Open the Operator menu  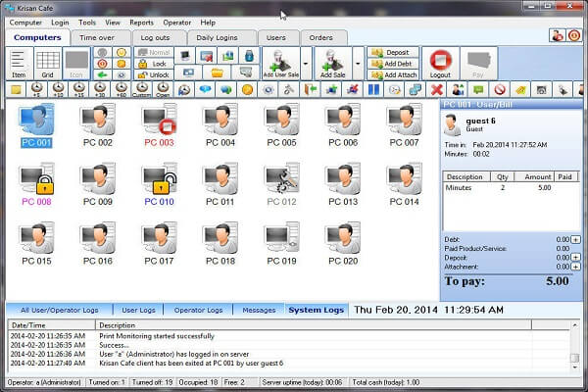(x=177, y=23)
